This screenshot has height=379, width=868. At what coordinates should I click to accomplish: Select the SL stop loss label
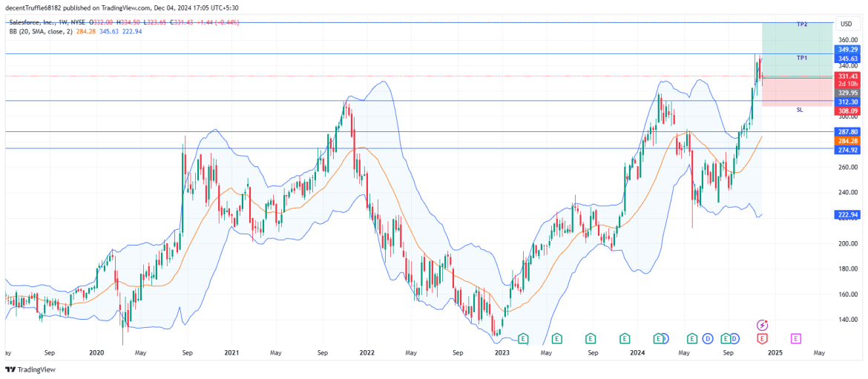[800, 110]
